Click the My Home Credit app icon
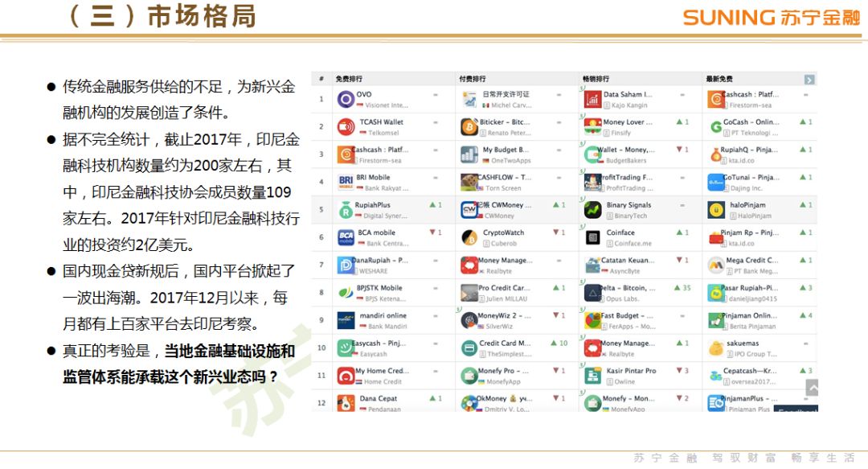 click(346, 376)
